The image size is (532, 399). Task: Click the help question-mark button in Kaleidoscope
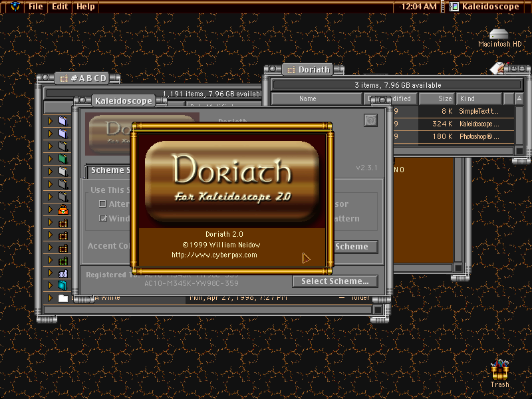(x=370, y=120)
